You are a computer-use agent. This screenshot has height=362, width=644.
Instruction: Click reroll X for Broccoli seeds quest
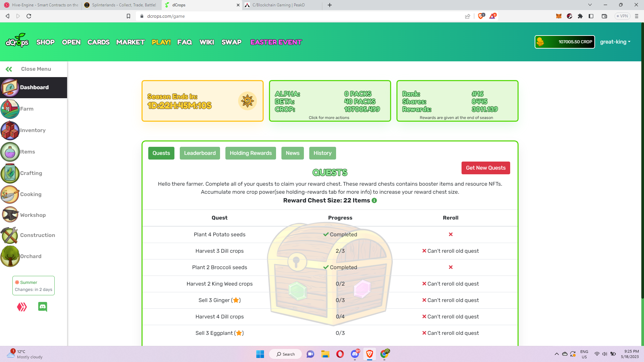pyautogui.click(x=450, y=267)
